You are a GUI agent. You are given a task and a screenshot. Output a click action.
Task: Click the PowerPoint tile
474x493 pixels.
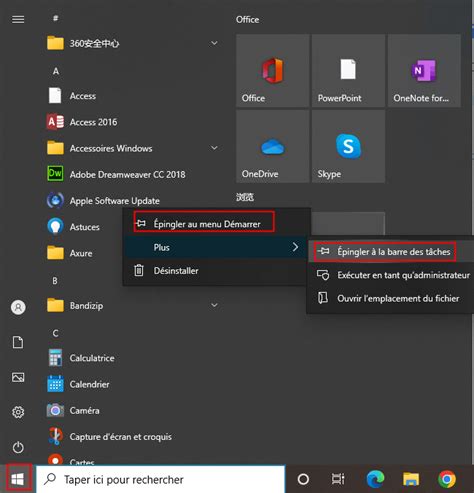click(x=348, y=71)
